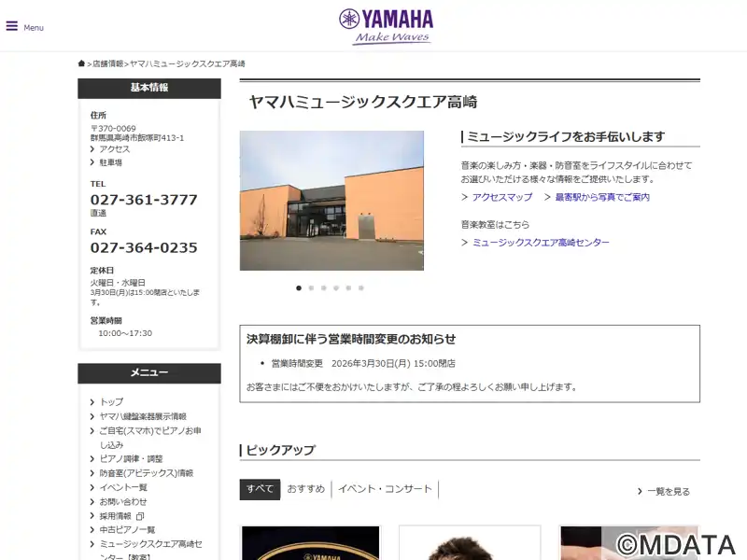
Task: Go to home via breadcrumb house icon
Action: pyautogui.click(x=81, y=63)
